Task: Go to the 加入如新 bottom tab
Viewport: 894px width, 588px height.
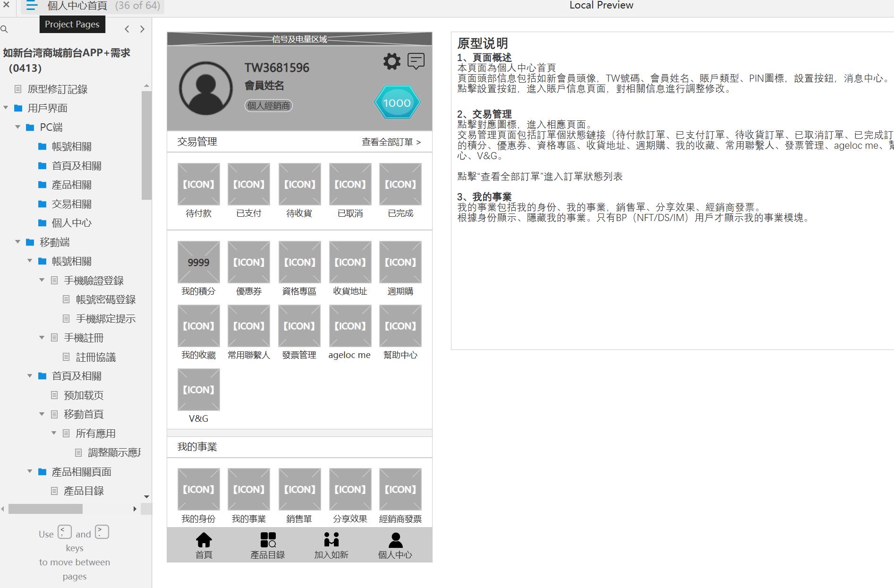Action: coord(332,545)
